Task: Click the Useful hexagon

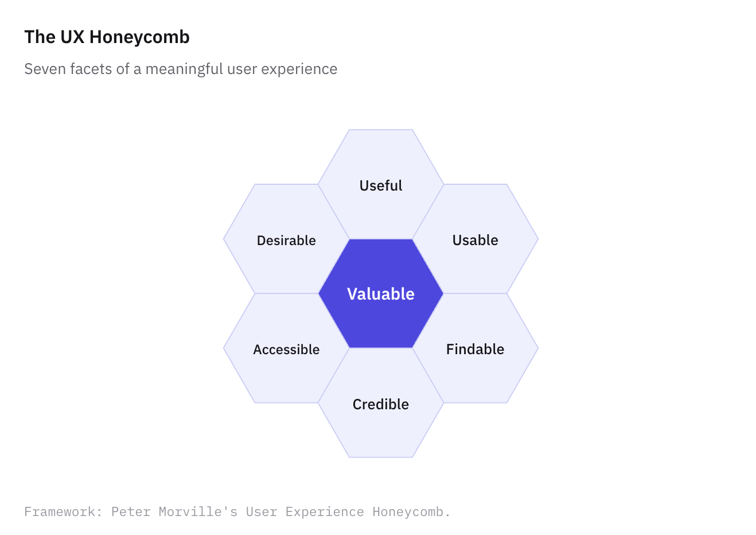Action: pyautogui.click(x=381, y=184)
